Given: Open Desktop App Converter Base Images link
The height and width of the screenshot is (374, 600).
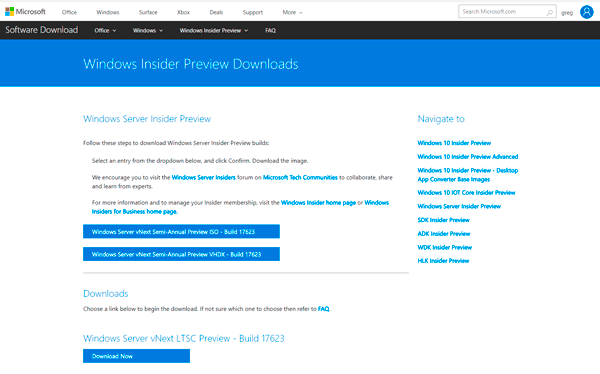Looking at the screenshot, I should [x=468, y=175].
